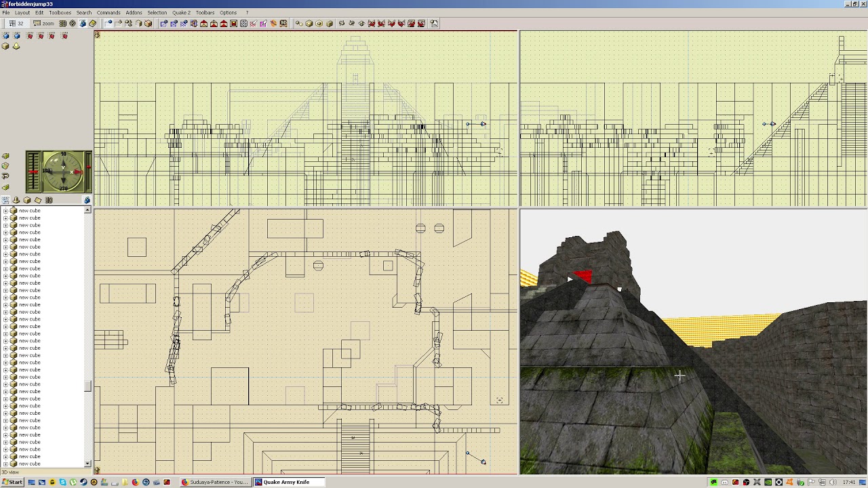Click the first red bat-shaped toolbar icon

tap(371, 23)
